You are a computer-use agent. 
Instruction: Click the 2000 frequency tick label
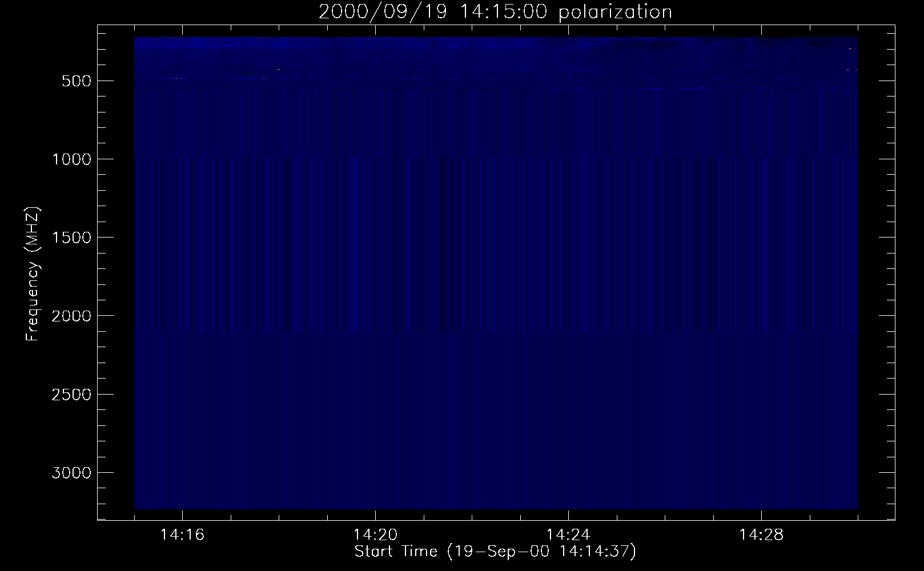click(x=72, y=316)
